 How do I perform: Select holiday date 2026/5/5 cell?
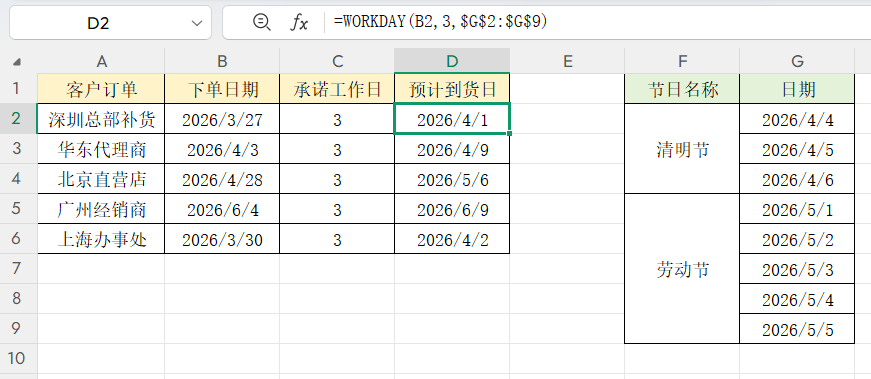tap(797, 328)
